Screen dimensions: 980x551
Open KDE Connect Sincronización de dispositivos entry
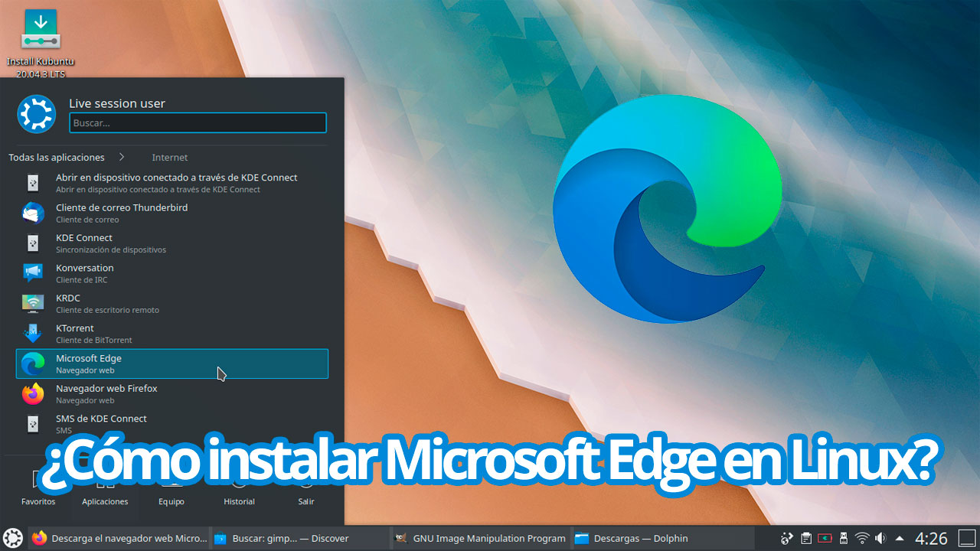pos(172,243)
